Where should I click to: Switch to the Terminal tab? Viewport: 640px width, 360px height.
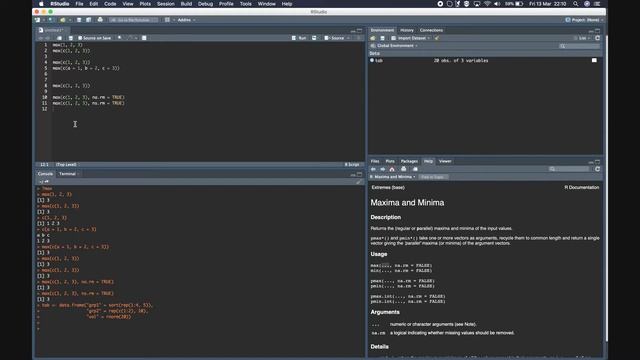(x=67, y=174)
